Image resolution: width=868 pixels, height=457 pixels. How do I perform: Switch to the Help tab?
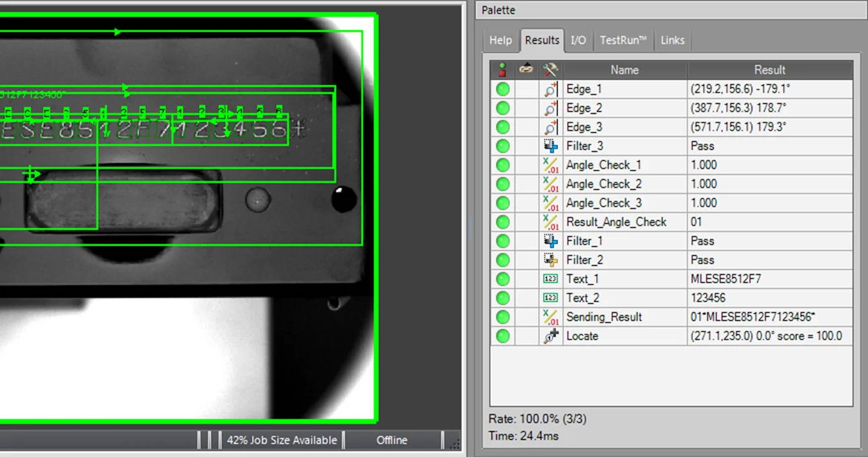point(500,40)
